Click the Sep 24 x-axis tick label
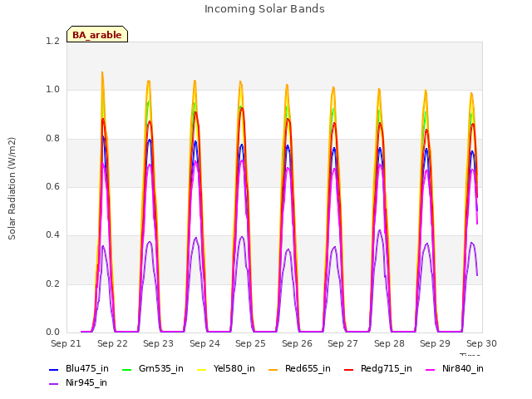Image resolution: width=532 pixels, height=399 pixels. click(204, 343)
